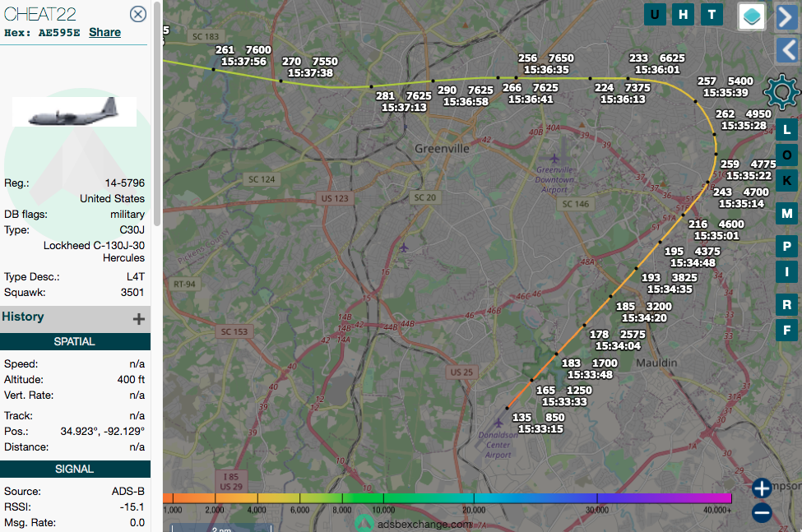Click the Mauldin town label
The image size is (802, 532).
point(656,363)
